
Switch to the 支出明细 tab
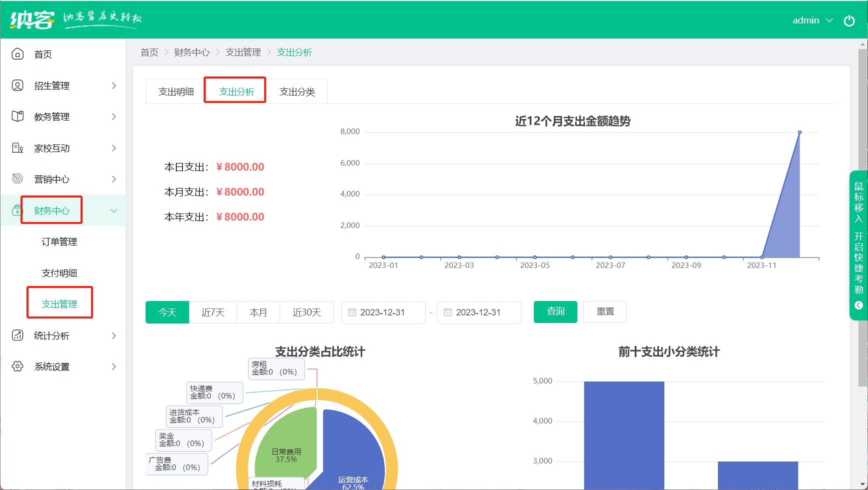pyautogui.click(x=176, y=91)
